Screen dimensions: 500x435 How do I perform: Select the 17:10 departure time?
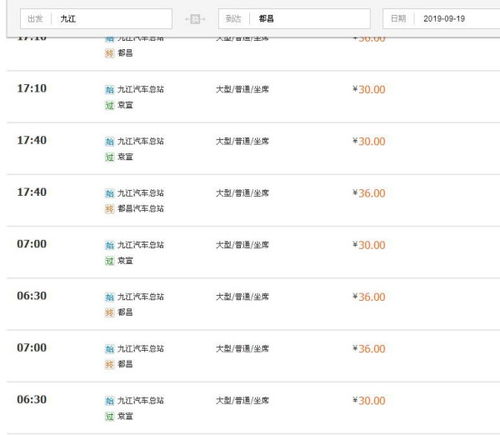click(x=32, y=88)
